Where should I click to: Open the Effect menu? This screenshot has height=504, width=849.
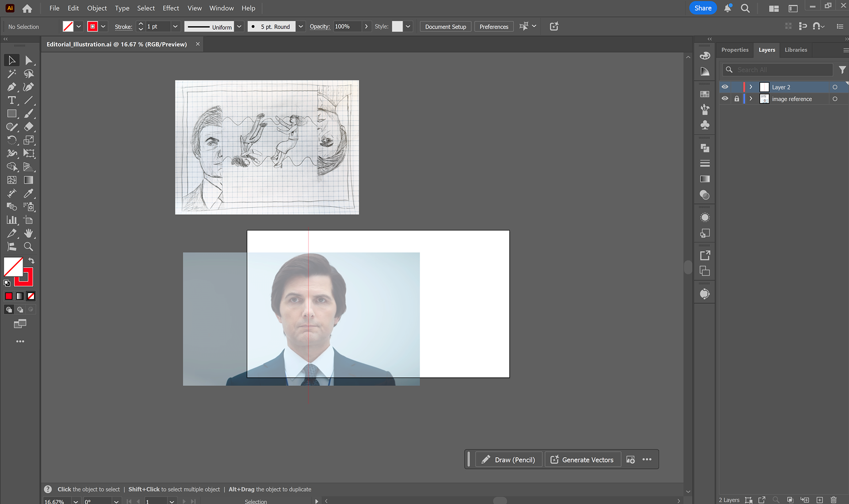pyautogui.click(x=171, y=8)
